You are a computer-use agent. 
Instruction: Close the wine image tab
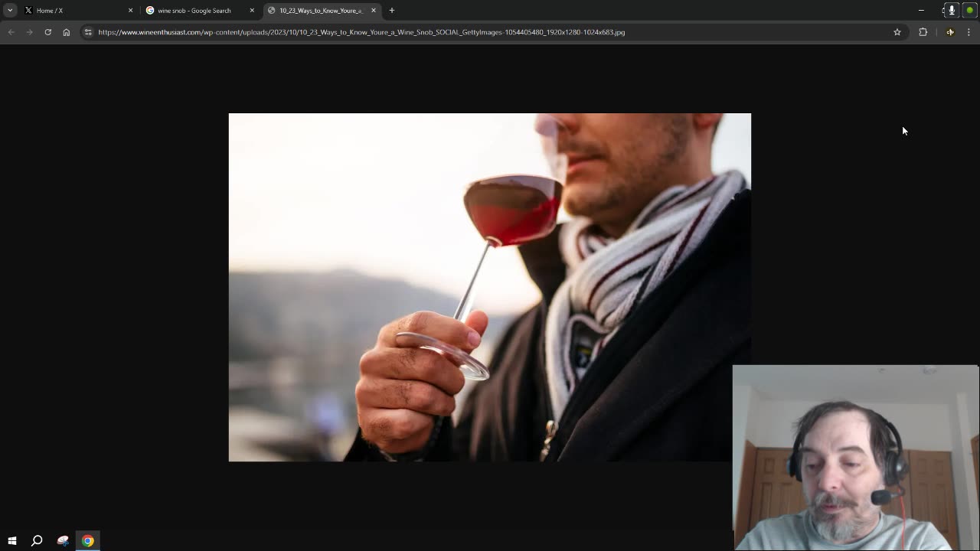374,10
